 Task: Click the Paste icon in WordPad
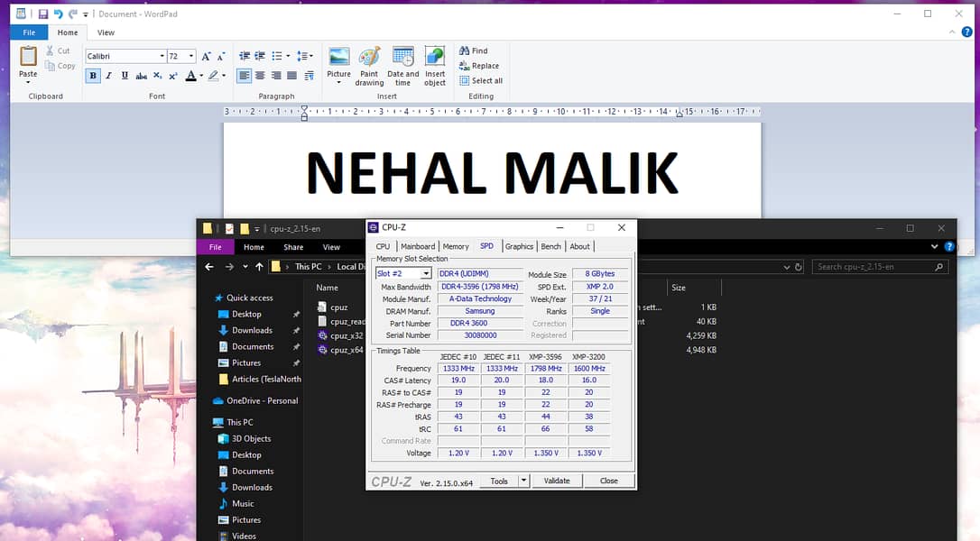[28, 56]
